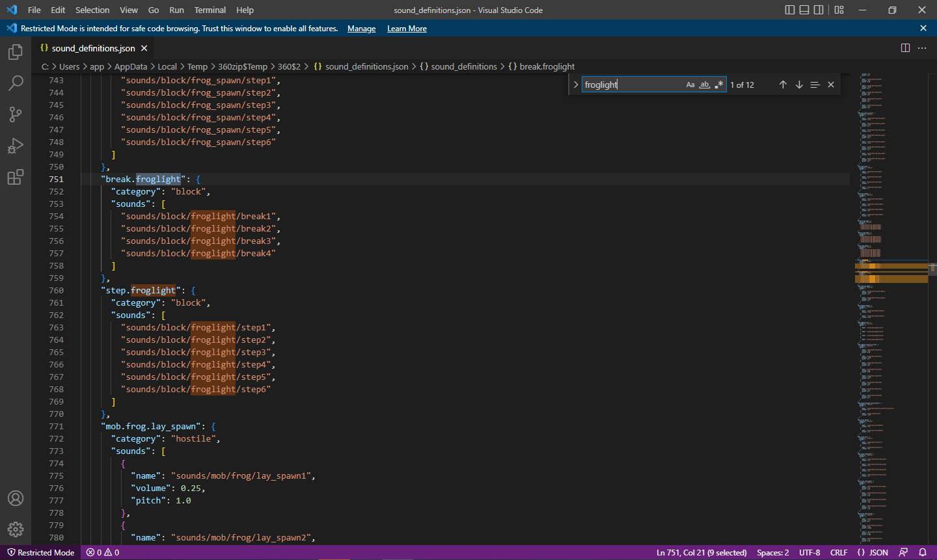
Task: Toggle Match Case in find widget
Action: (x=690, y=85)
